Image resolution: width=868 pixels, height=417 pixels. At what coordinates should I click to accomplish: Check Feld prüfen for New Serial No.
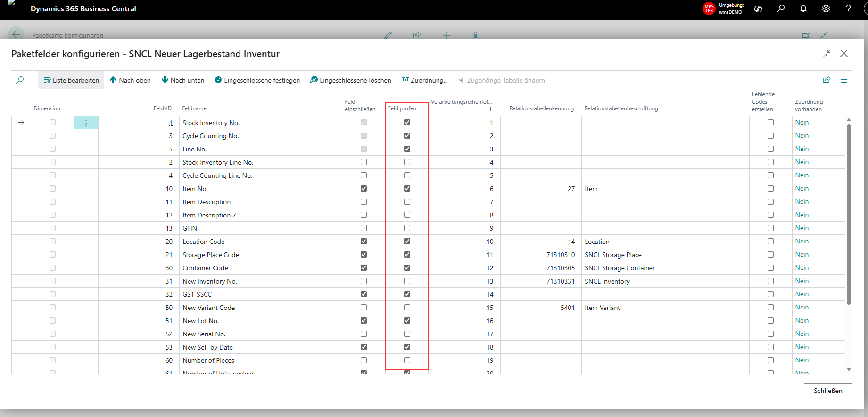(407, 334)
